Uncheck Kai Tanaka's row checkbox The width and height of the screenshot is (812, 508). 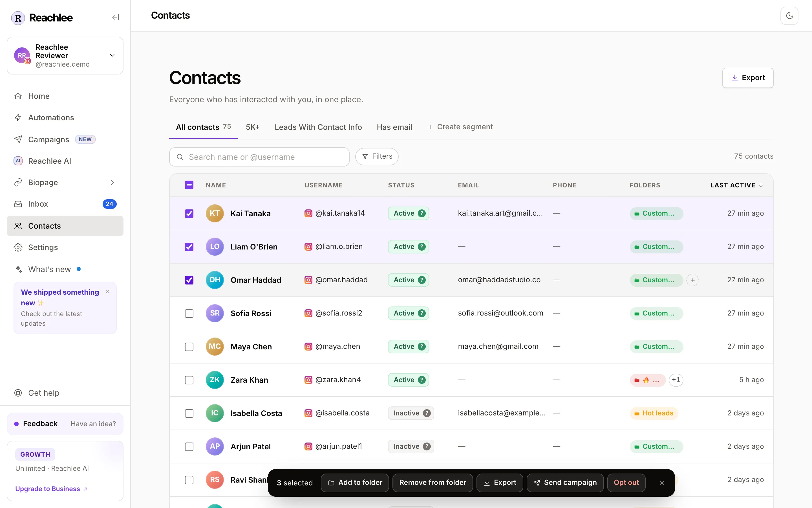189,213
